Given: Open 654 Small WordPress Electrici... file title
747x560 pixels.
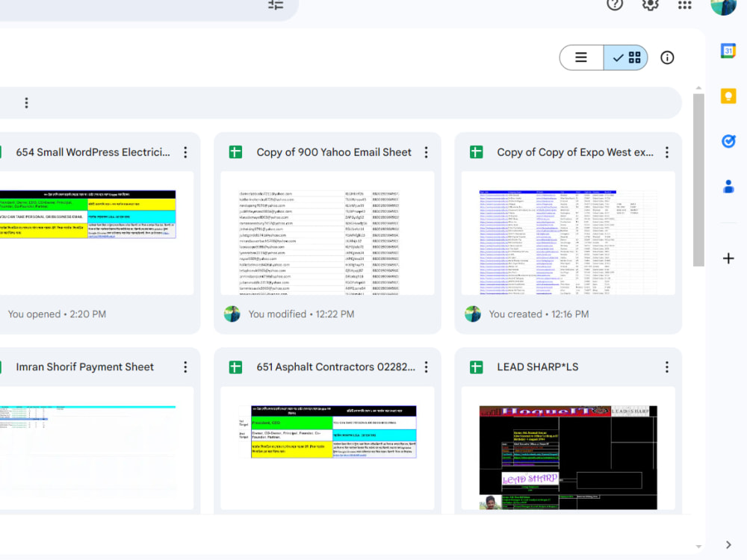Looking at the screenshot, I should pyautogui.click(x=93, y=152).
